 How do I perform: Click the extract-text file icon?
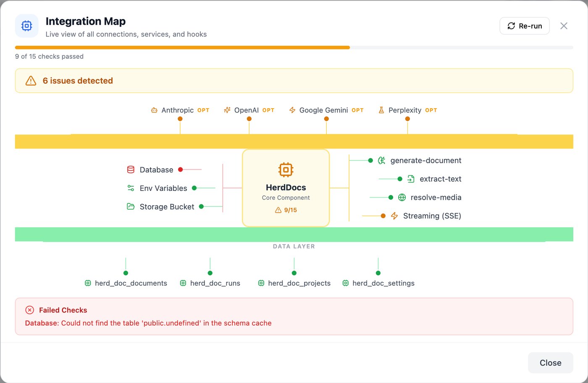(x=411, y=179)
